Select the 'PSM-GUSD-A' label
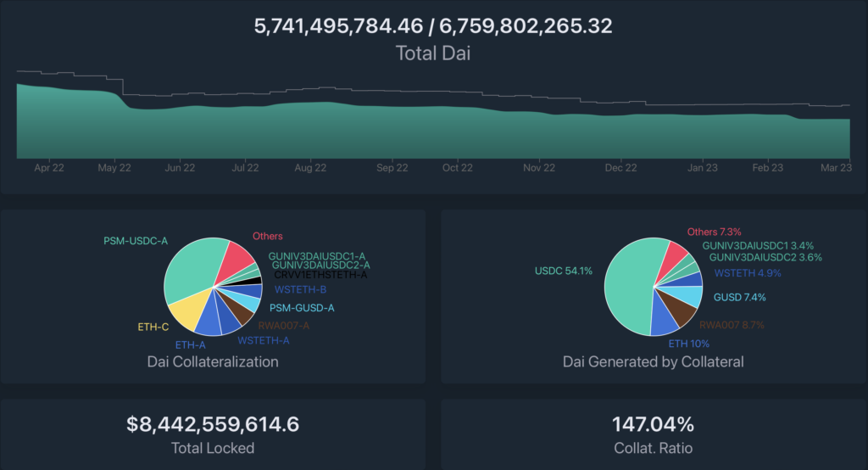The height and width of the screenshot is (470, 868). 301,308
